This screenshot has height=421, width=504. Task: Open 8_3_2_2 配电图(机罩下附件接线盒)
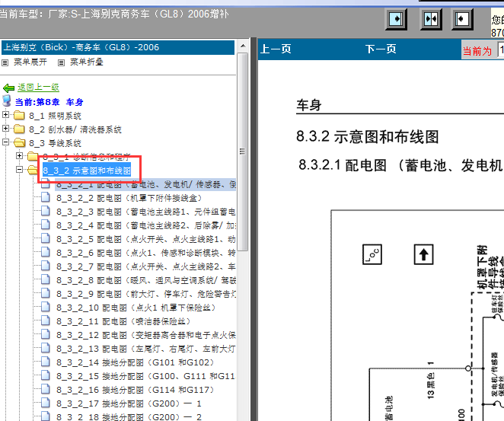pyautogui.click(x=129, y=198)
